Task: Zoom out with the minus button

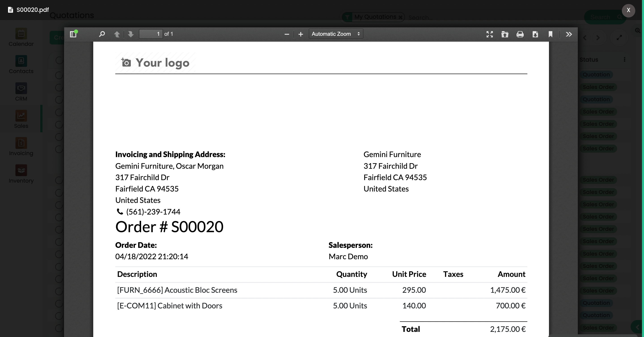Action: coord(287,34)
